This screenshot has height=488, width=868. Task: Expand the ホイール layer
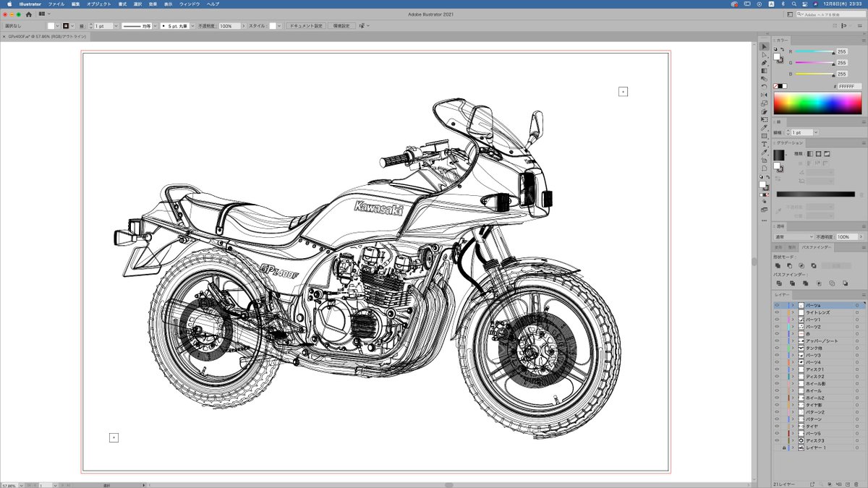tap(793, 390)
